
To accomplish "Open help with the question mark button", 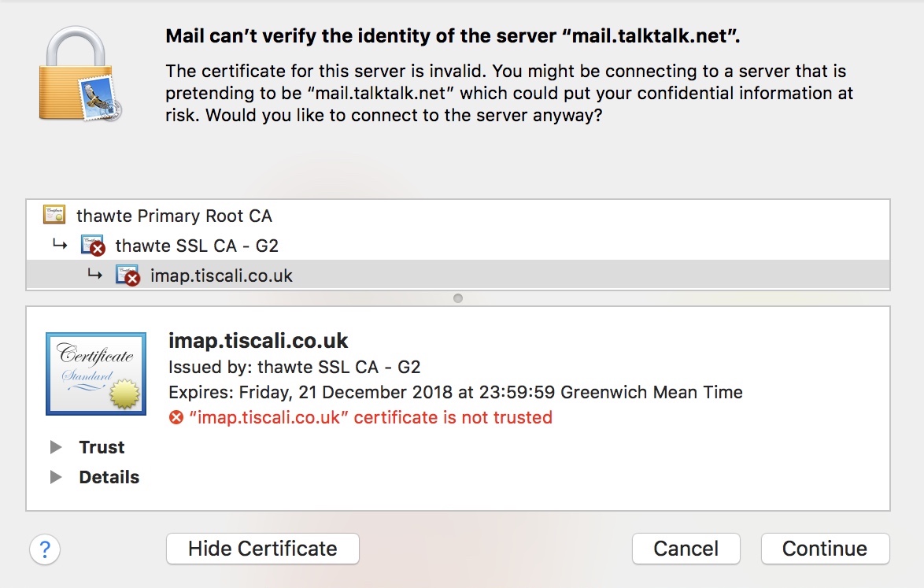I will 45,549.
